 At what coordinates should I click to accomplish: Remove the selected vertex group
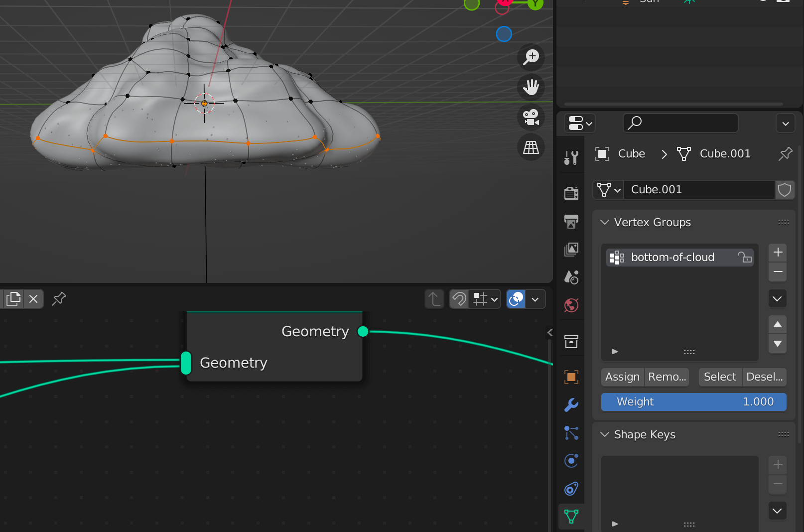point(778,272)
